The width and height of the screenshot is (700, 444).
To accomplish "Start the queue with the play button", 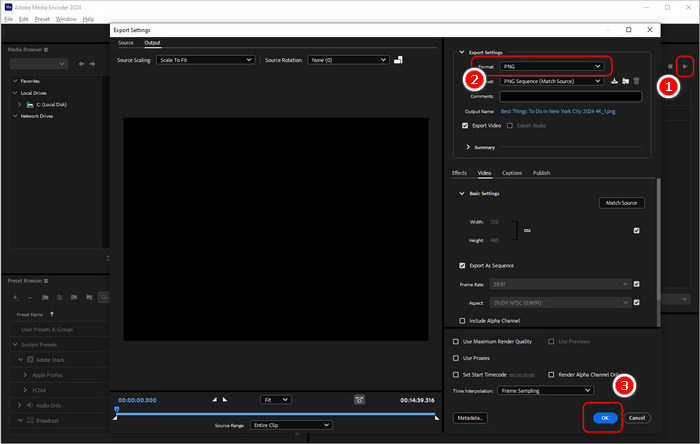I will 685,66.
